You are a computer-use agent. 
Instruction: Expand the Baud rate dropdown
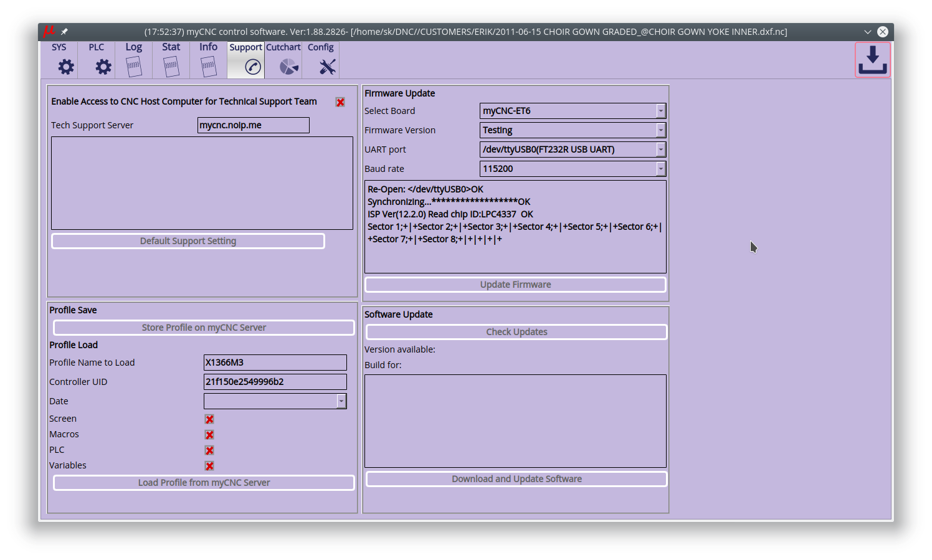(660, 169)
